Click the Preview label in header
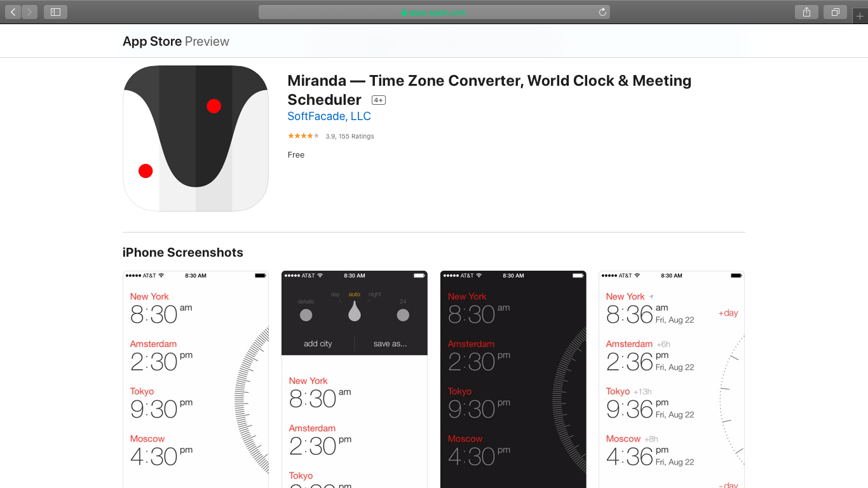This screenshot has width=868, height=488. 207,41
